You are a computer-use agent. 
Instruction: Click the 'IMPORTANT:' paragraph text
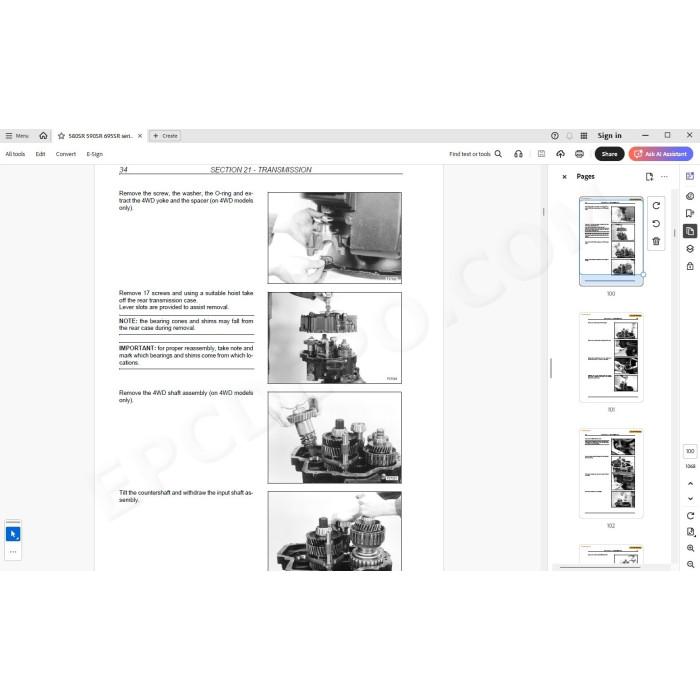pyautogui.click(x=186, y=355)
